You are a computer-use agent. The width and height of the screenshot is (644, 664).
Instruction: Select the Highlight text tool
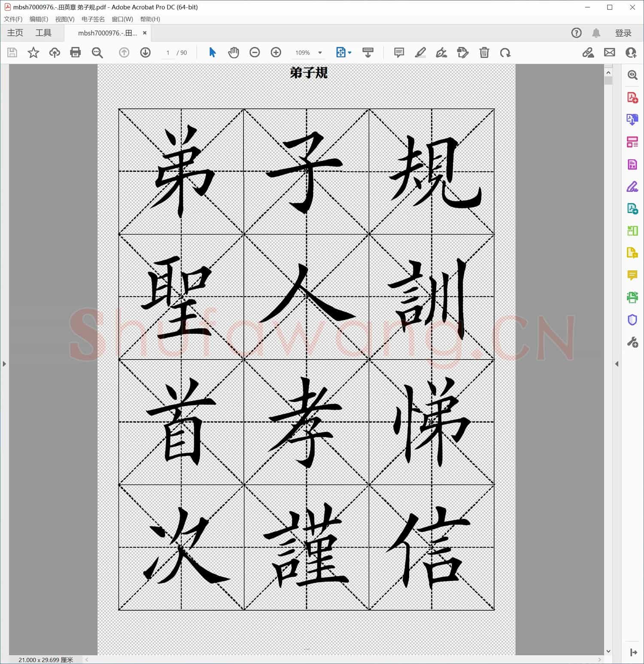(420, 52)
